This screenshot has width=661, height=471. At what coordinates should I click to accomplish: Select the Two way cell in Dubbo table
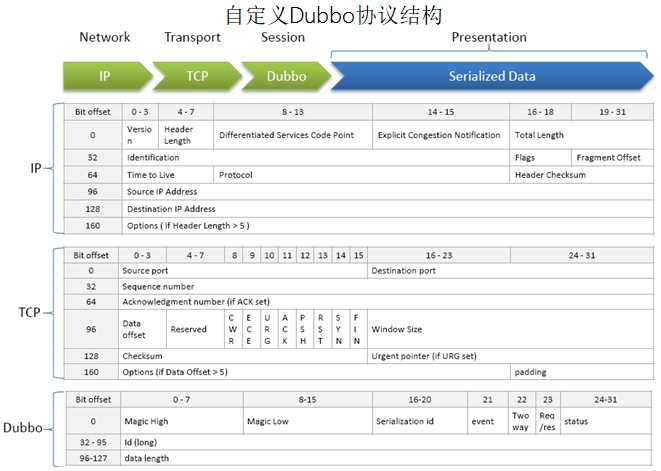(522, 421)
